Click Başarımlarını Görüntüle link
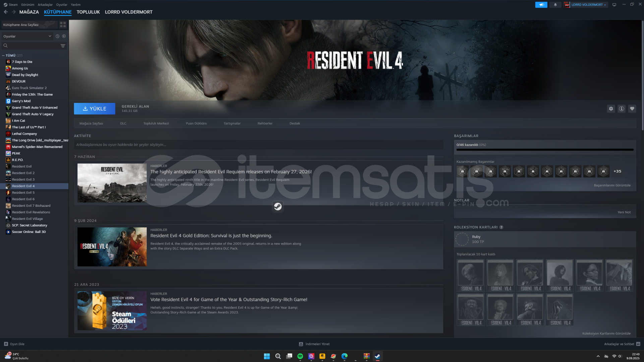This screenshot has width=644, height=362. click(x=612, y=185)
